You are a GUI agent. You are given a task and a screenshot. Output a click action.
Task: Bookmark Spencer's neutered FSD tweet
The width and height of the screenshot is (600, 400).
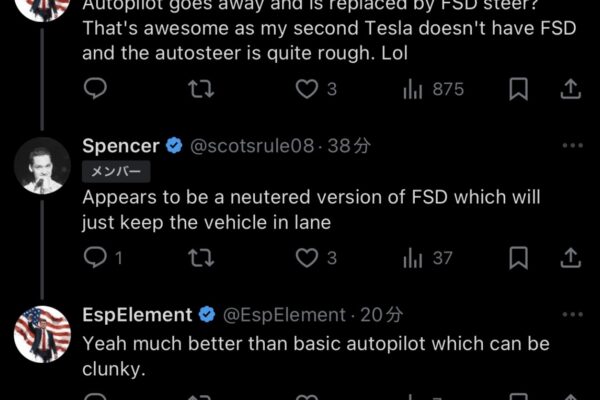coord(518,258)
